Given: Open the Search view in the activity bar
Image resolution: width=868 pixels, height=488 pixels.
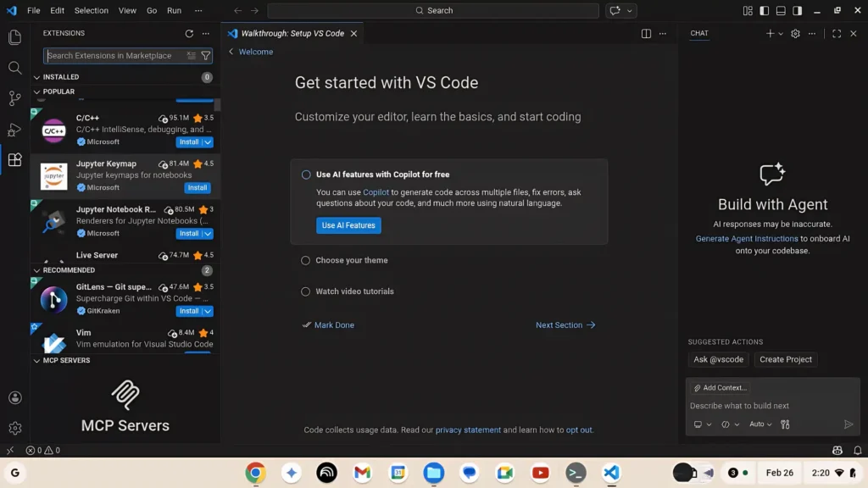Looking at the screenshot, I should click(x=15, y=68).
